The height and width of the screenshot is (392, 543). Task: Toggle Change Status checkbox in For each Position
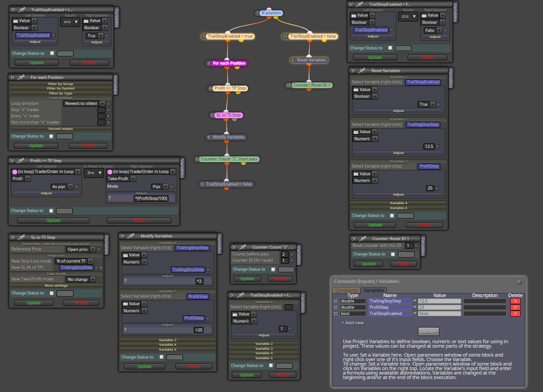pyautogui.click(x=51, y=136)
